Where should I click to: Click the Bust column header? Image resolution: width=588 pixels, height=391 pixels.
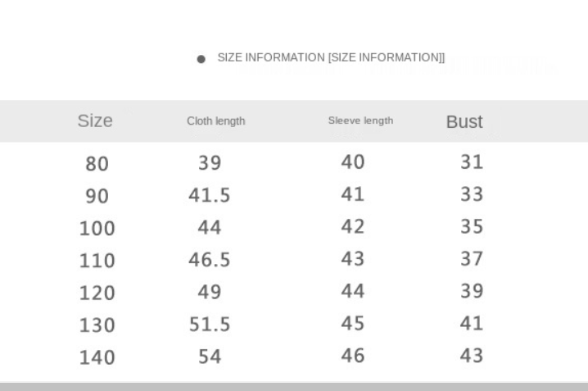pyautogui.click(x=464, y=121)
